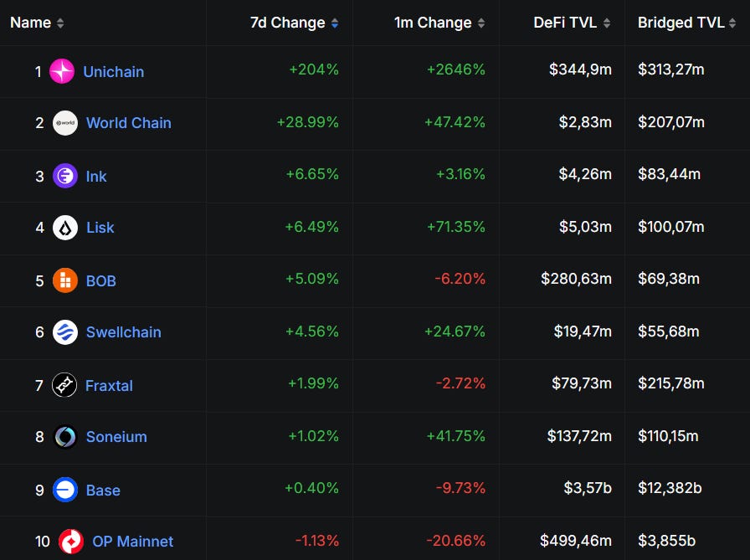Open the Unichain chain link
The width and height of the screenshot is (750, 560).
(114, 72)
